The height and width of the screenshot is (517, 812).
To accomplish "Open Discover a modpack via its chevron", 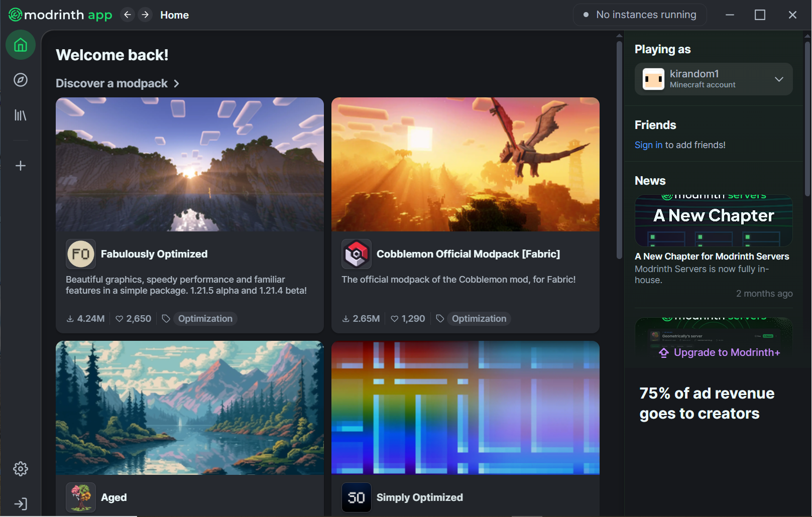I will (x=177, y=83).
